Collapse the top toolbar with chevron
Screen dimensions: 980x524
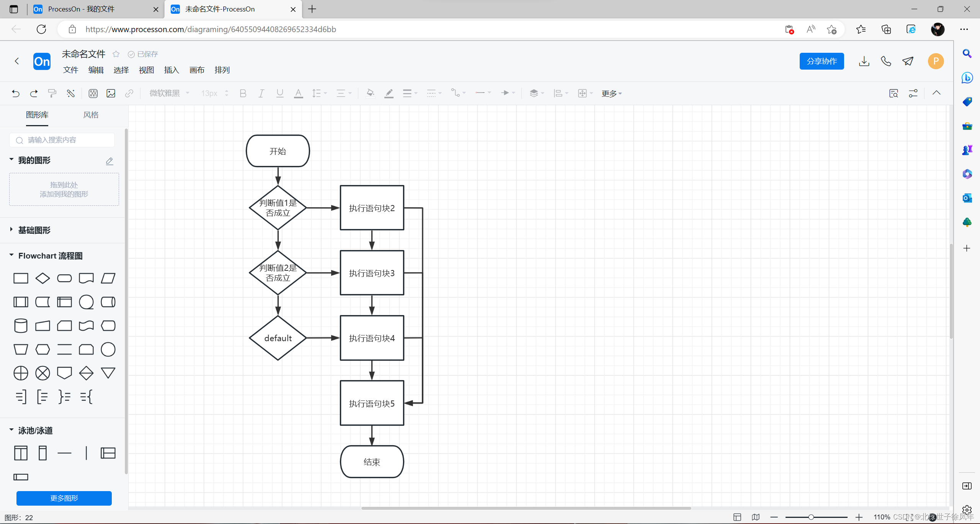(936, 93)
